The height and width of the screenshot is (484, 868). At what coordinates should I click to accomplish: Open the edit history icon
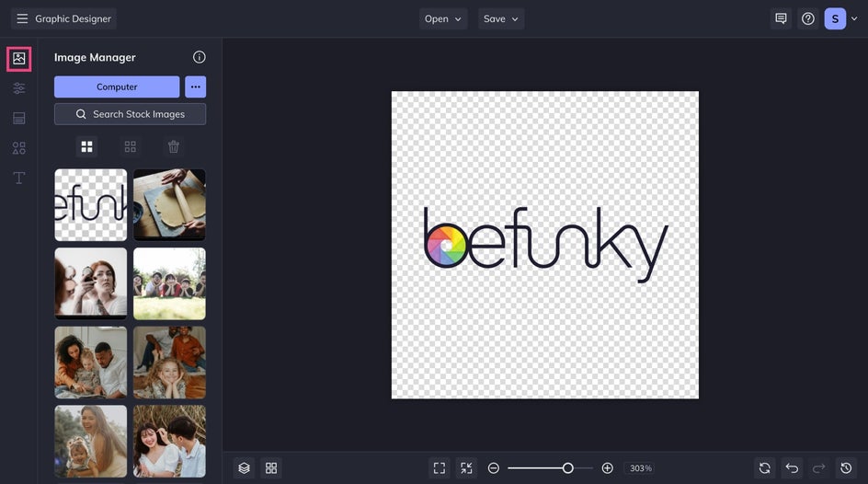click(846, 468)
